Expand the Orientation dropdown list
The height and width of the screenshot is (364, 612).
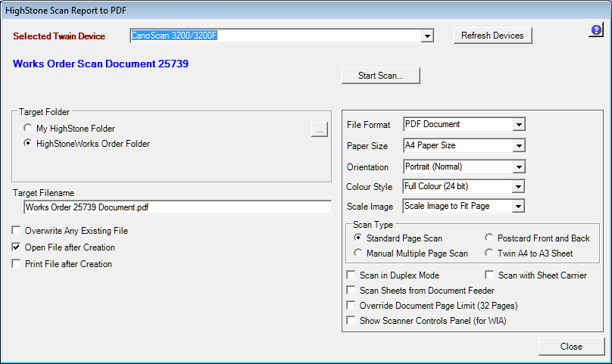pyautogui.click(x=519, y=166)
